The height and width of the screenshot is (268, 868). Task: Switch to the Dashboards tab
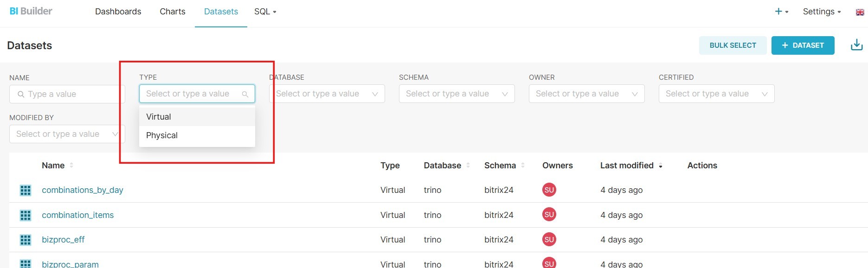(x=118, y=12)
